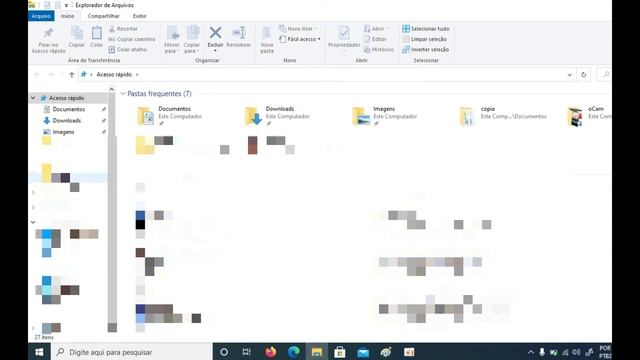Create a Nova pasta

267,40
